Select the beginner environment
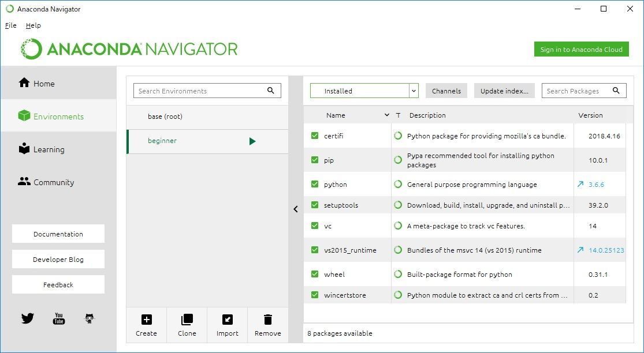This screenshot has width=644, height=353. tap(207, 141)
